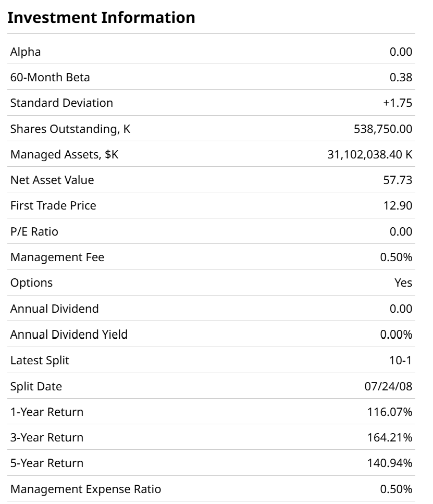Image resolution: width=433 pixels, height=504 pixels.
Task: Select the Annual Dividend Yield percentage
Action: pyautogui.click(x=396, y=335)
